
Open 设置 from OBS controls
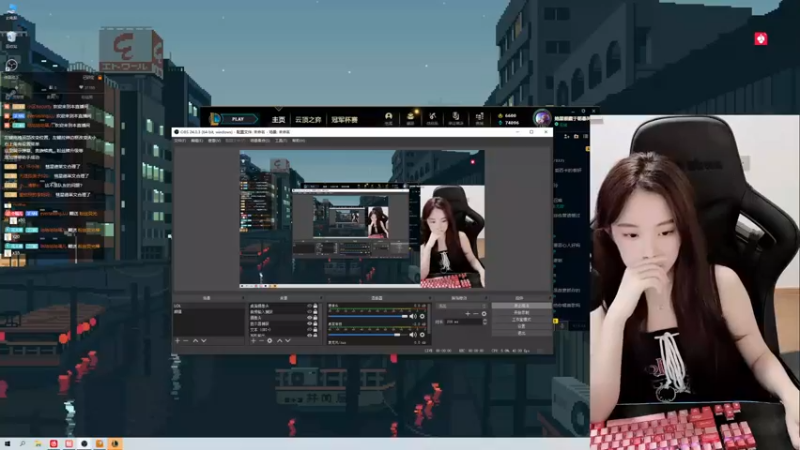521,326
